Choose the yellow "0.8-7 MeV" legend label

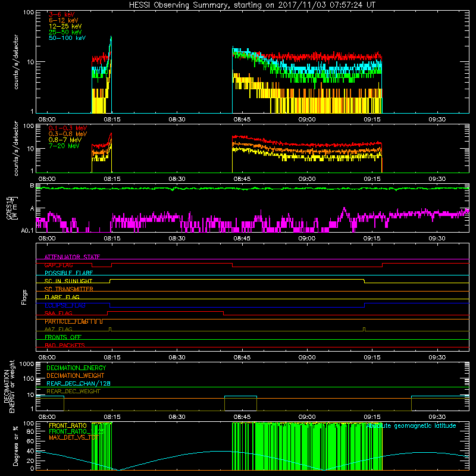pyautogui.click(x=65, y=140)
